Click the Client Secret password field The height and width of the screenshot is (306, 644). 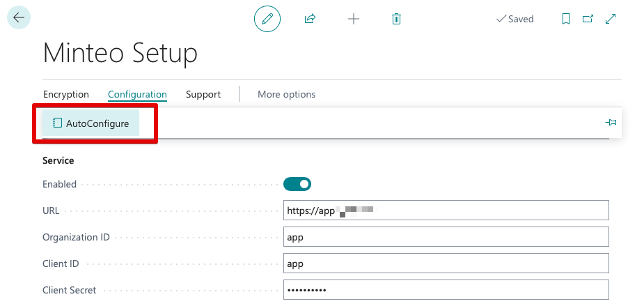pos(446,289)
